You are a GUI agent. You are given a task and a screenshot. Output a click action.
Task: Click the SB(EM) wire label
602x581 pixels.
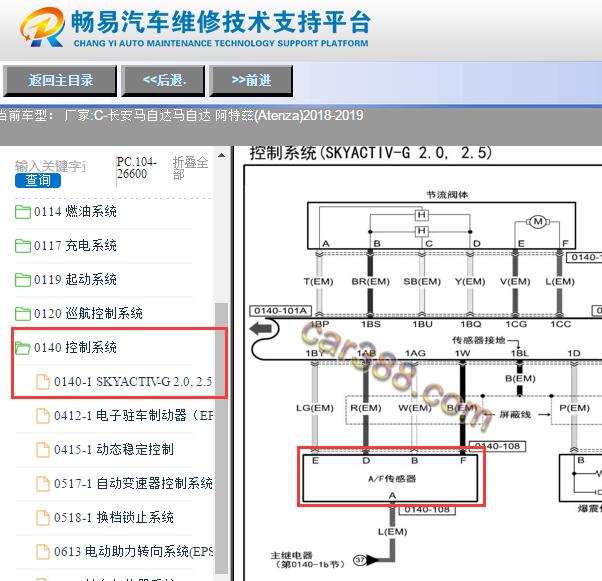point(422,281)
